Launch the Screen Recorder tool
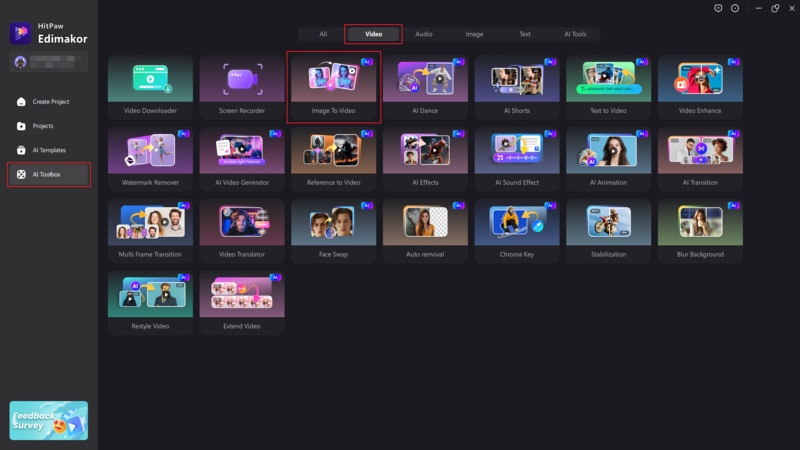The height and width of the screenshot is (450, 800). pyautogui.click(x=242, y=87)
